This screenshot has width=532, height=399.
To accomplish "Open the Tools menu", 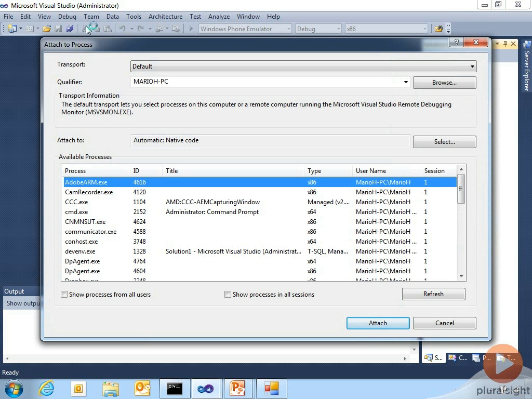I will pyautogui.click(x=134, y=16).
